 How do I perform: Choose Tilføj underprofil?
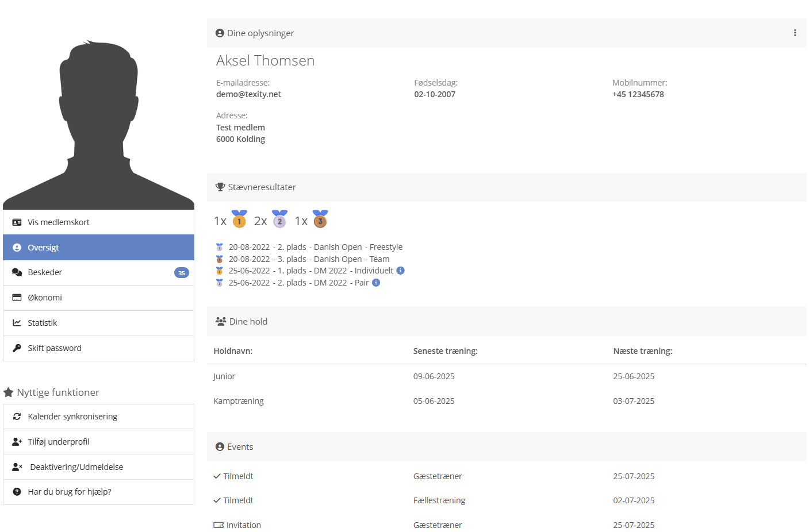coord(98,442)
